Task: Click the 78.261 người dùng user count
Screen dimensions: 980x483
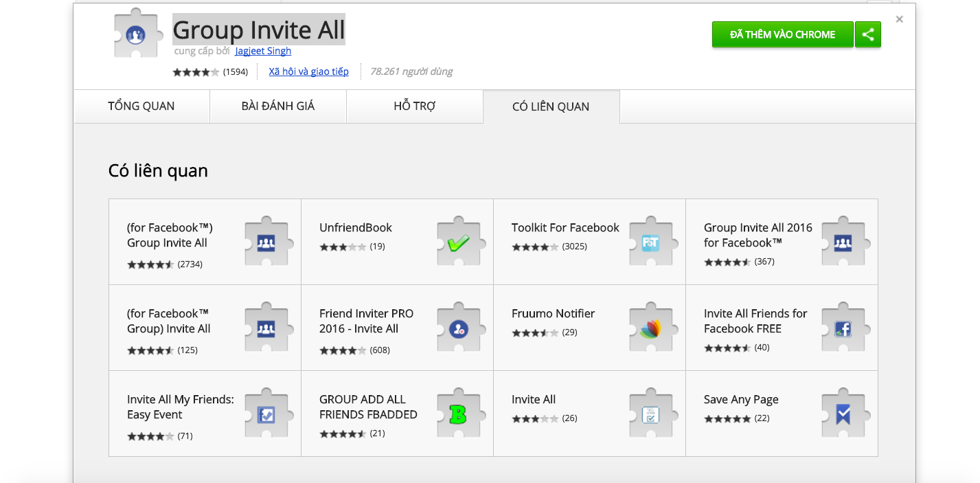Action: [x=411, y=71]
